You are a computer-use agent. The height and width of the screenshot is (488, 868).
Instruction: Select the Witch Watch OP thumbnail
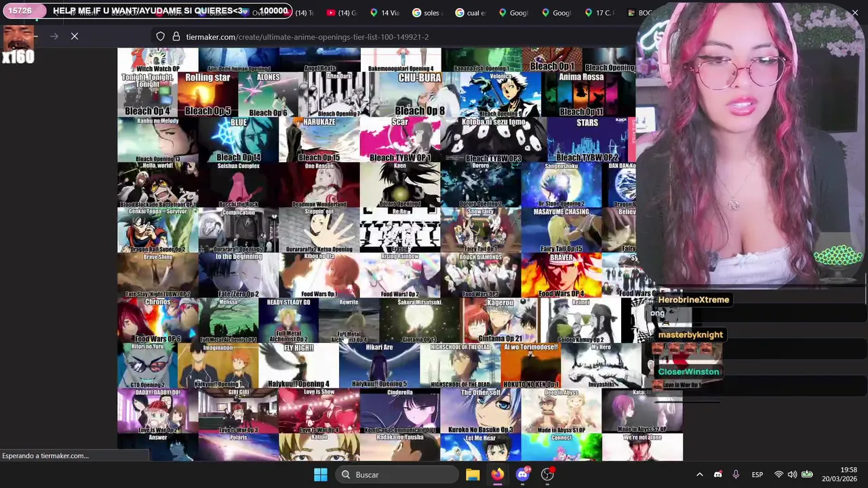[158, 60]
